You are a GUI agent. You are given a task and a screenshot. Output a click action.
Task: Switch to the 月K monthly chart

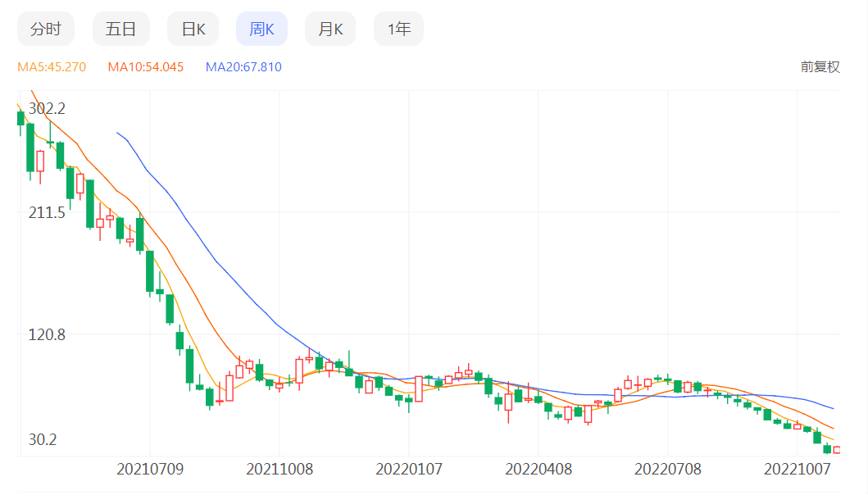tap(329, 28)
